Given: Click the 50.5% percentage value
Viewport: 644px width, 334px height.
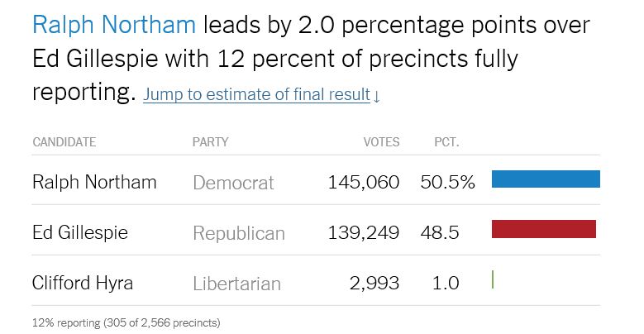Looking at the screenshot, I should click(x=447, y=182).
